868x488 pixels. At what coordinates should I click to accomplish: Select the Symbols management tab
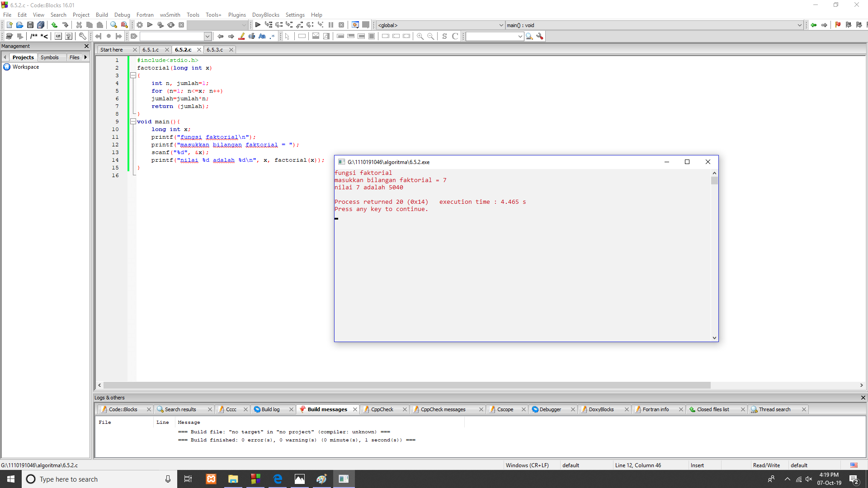(x=50, y=57)
